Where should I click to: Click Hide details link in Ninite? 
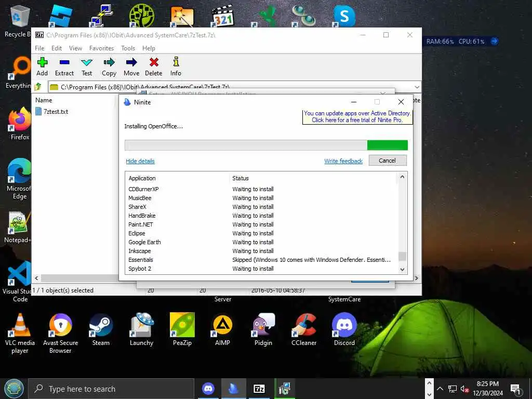point(140,161)
